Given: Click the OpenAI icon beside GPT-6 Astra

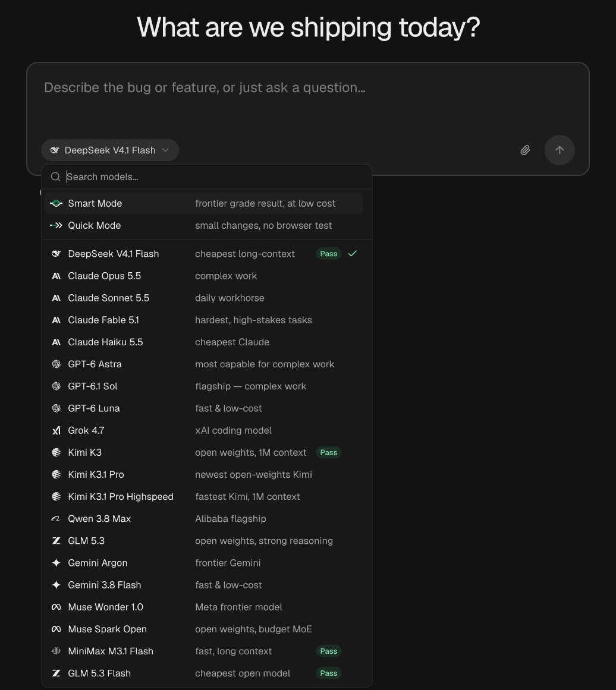Looking at the screenshot, I should pyautogui.click(x=56, y=364).
